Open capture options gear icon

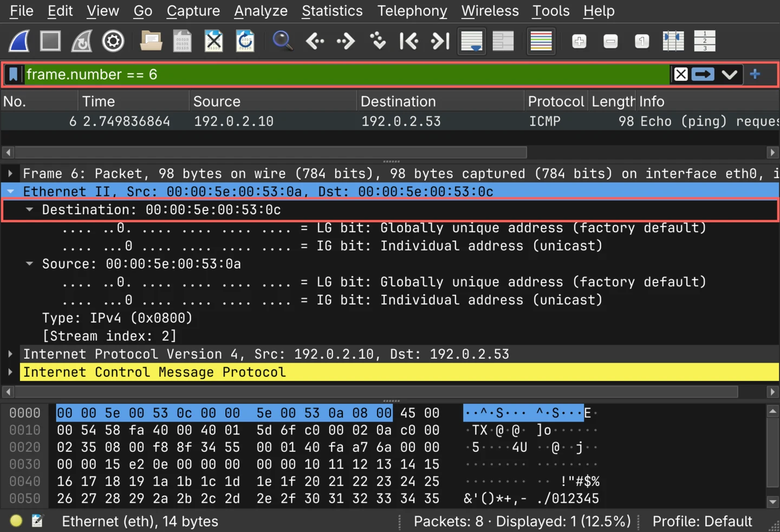[113, 41]
